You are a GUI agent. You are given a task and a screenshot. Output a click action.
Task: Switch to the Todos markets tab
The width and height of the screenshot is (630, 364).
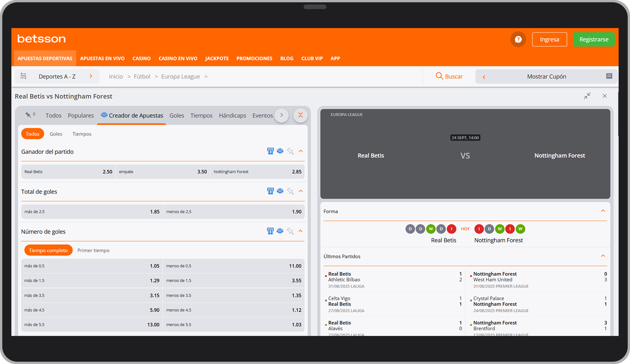pos(54,116)
